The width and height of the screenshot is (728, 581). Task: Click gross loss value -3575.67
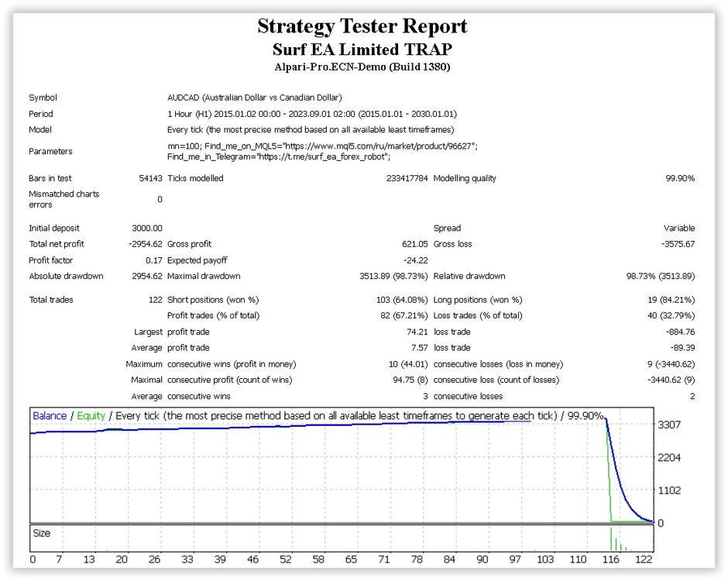tap(678, 244)
